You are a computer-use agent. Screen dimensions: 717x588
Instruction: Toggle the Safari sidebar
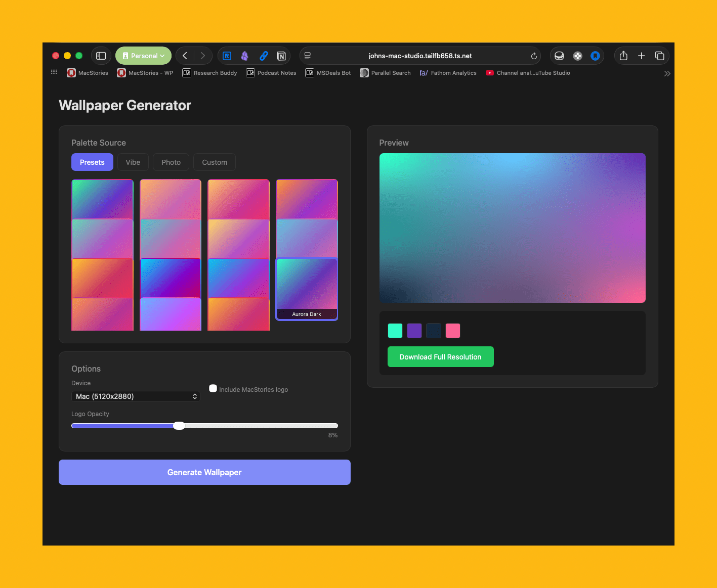101,56
